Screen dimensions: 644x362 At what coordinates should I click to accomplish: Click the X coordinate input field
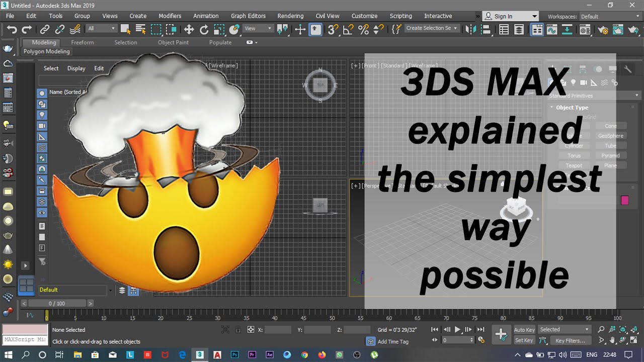click(278, 330)
